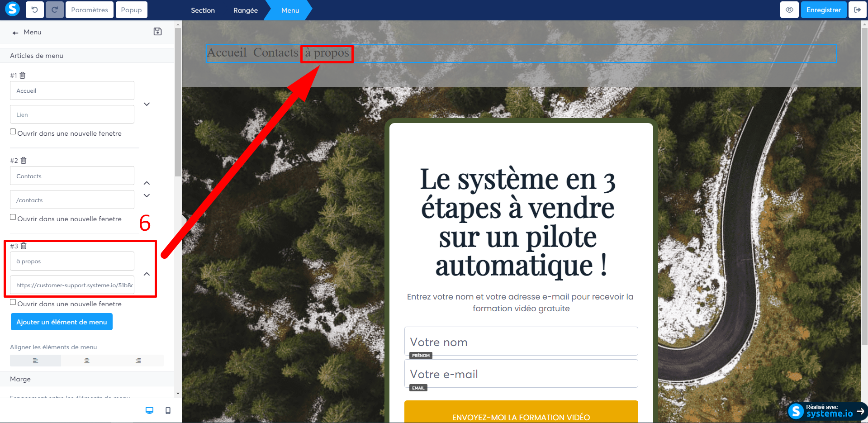Click à propos in the page menu

point(327,53)
